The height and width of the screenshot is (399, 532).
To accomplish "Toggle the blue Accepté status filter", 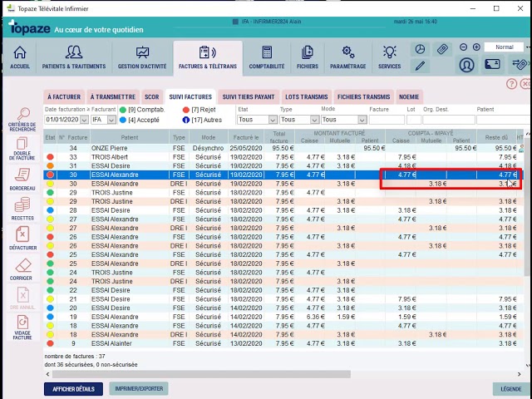I will coord(123,120).
